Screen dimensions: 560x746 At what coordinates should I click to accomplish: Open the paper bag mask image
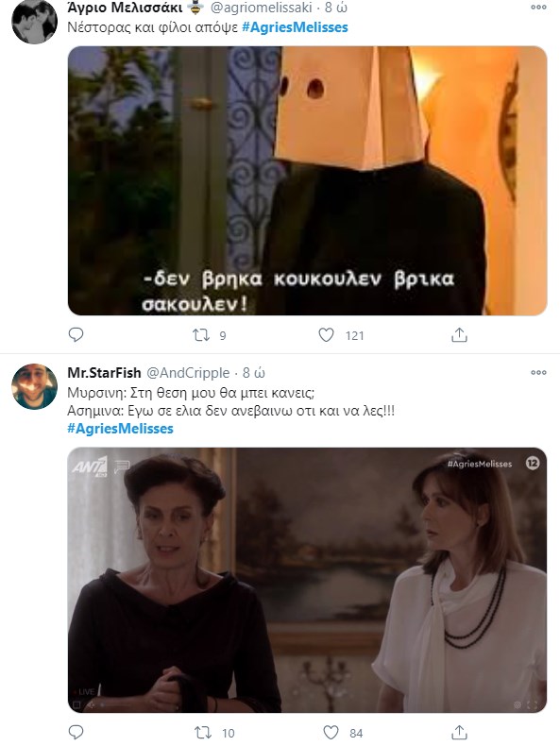[x=307, y=180]
